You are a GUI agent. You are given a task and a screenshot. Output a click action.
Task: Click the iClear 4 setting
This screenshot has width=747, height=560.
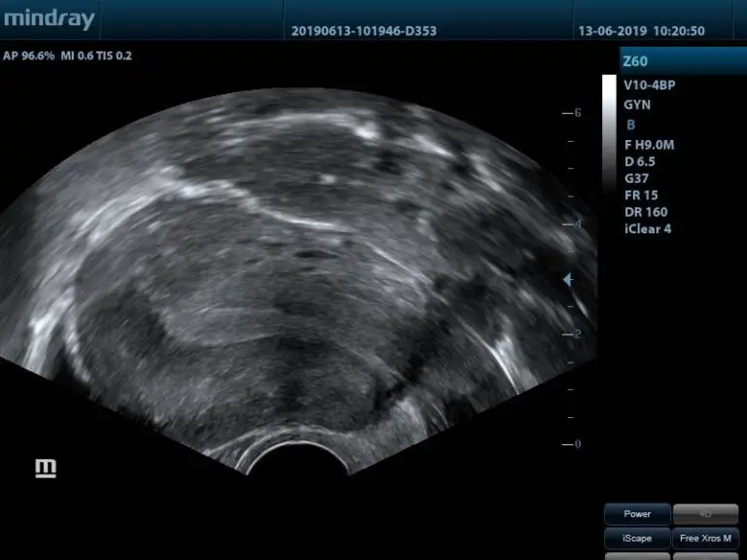point(648,229)
